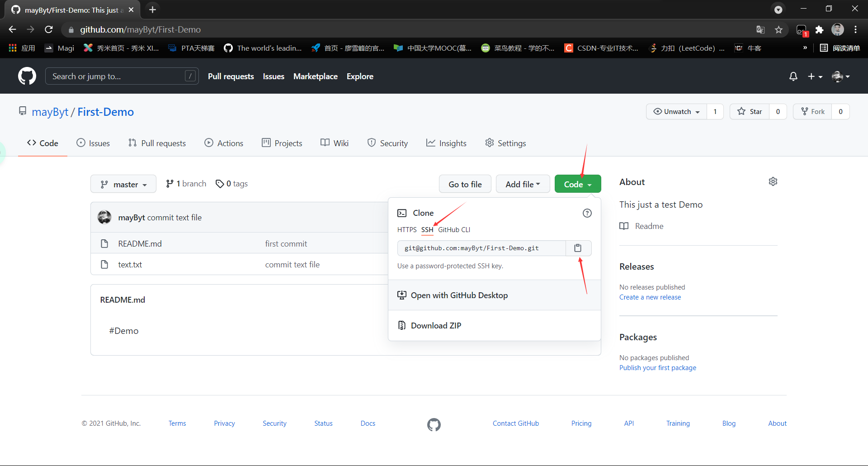Click the translate page icon in address bar
The image size is (868, 466).
[760, 29]
